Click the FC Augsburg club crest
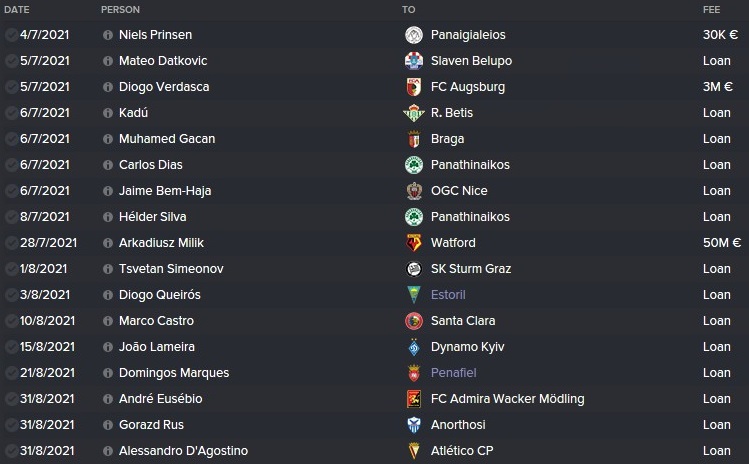The width and height of the screenshot is (749, 464). (414, 87)
